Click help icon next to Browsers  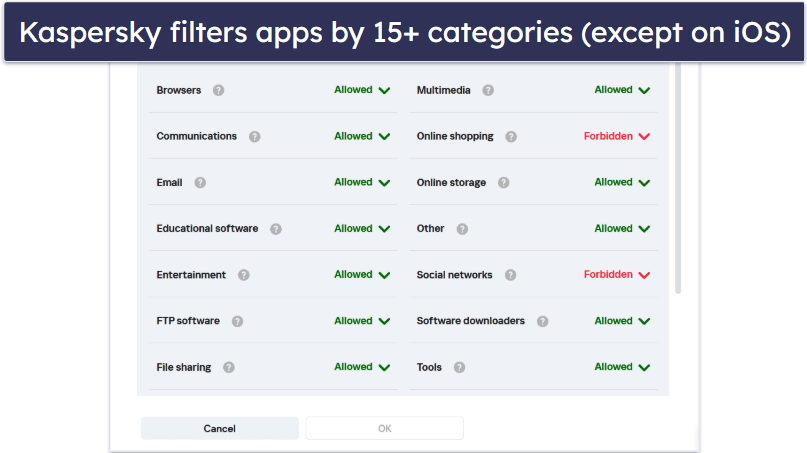pyautogui.click(x=218, y=90)
